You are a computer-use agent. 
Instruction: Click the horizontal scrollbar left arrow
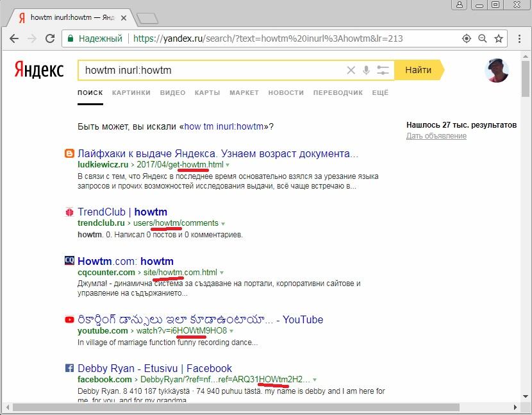pyautogui.click(x=7, y=407)
